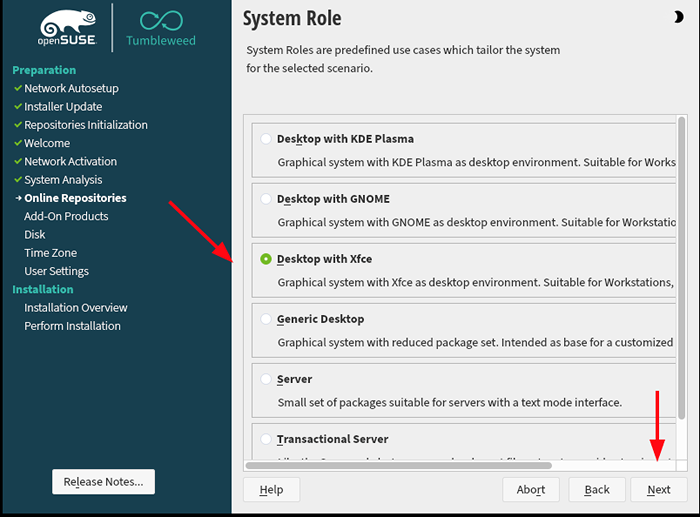
Task: Click the Generic Desktop description text
Action: tap(475, 342)
